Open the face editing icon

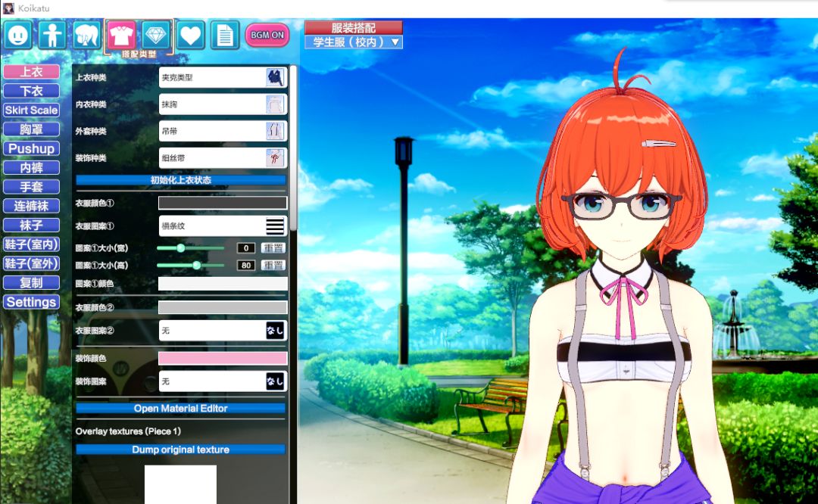click(x=18, y=35)
